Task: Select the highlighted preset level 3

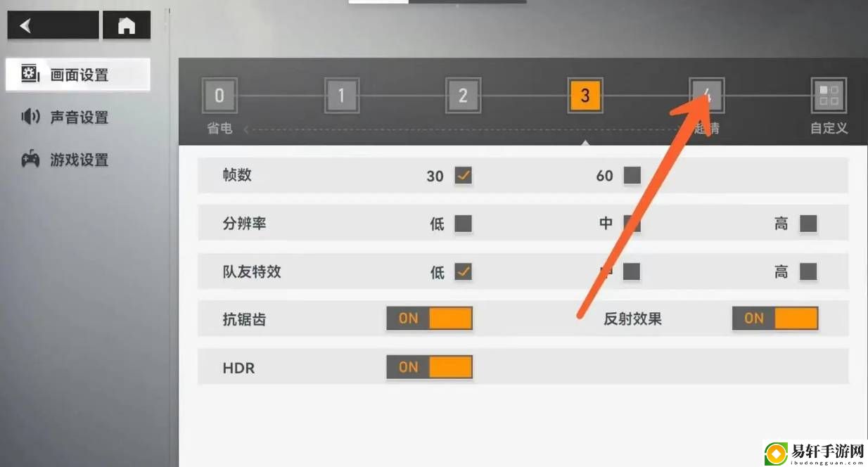Action: coord(585,96)
